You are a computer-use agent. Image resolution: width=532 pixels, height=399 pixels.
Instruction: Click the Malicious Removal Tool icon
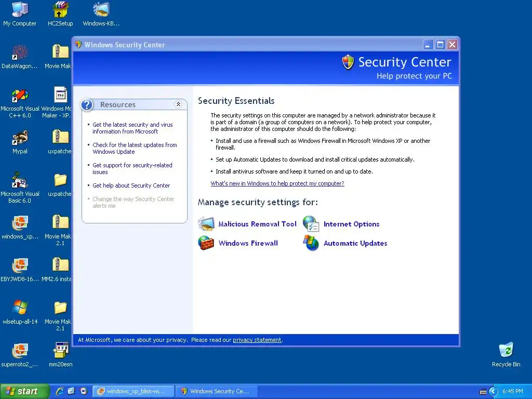(206, 224)
